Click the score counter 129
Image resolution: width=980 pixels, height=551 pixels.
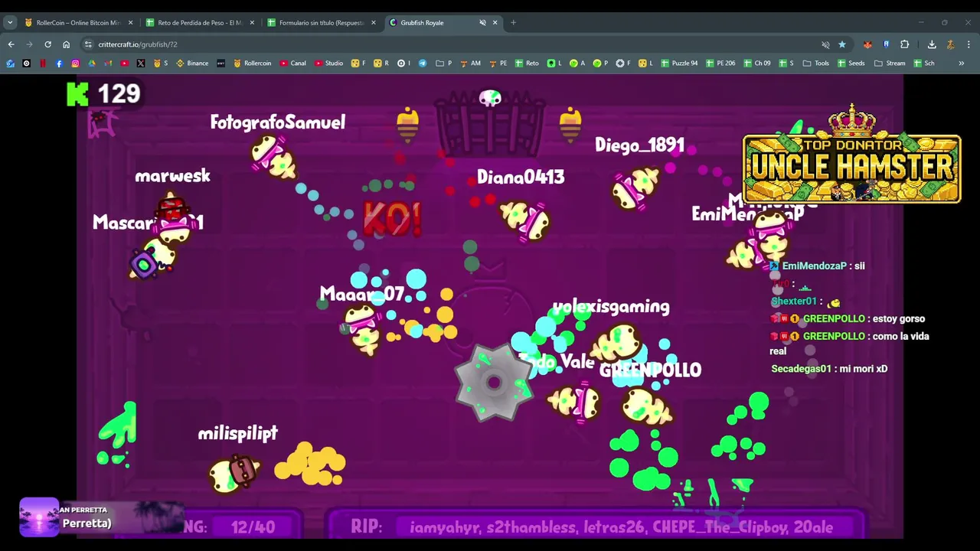click(119, 94)
